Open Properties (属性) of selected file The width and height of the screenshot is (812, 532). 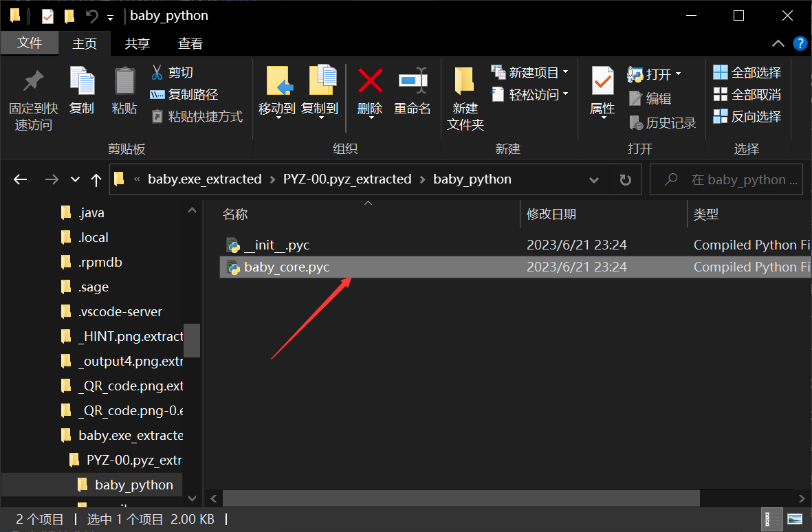point(602,92)
